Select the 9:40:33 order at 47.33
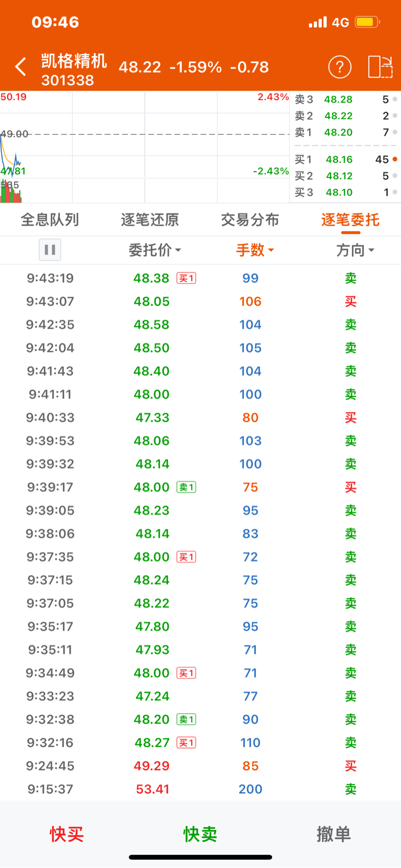 (x=200, y=418)
